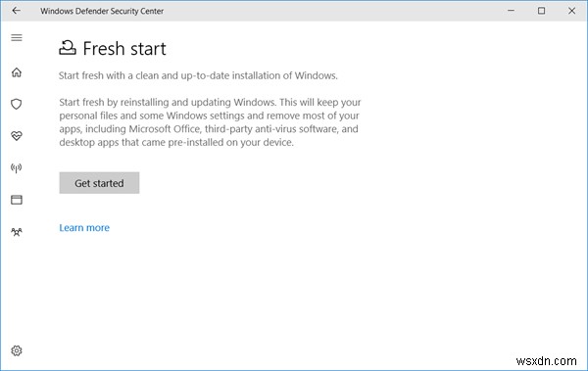The image size is (588, 371).
Task: Open Virus & threat protection shield icon
Action: tap(16, 104)
